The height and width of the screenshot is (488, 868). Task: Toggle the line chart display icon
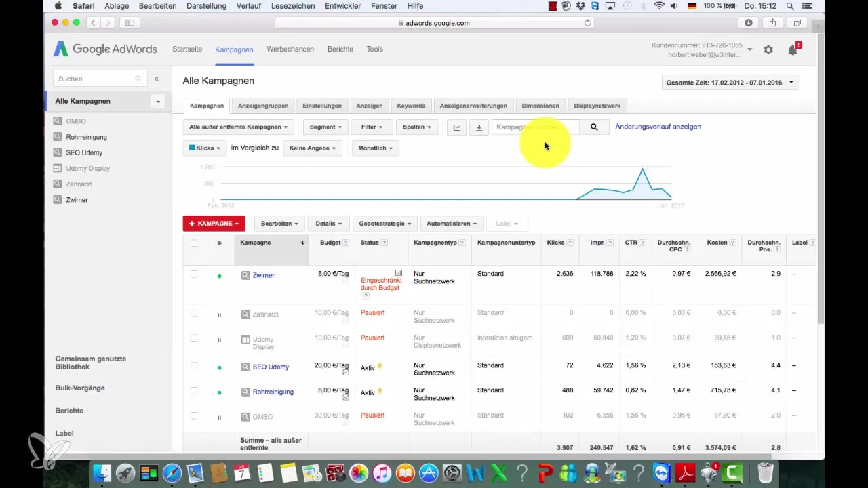click(456, 127)
